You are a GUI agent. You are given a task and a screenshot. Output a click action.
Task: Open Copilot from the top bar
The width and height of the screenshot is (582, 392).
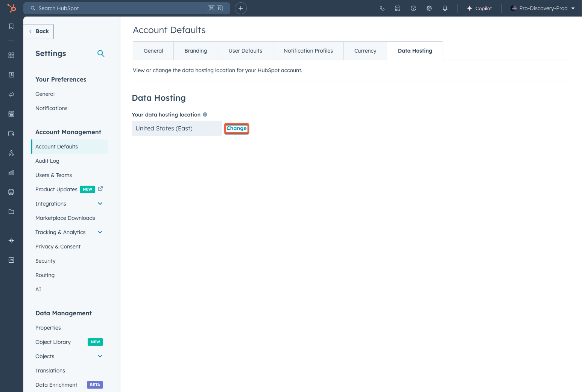click(479, 8)
